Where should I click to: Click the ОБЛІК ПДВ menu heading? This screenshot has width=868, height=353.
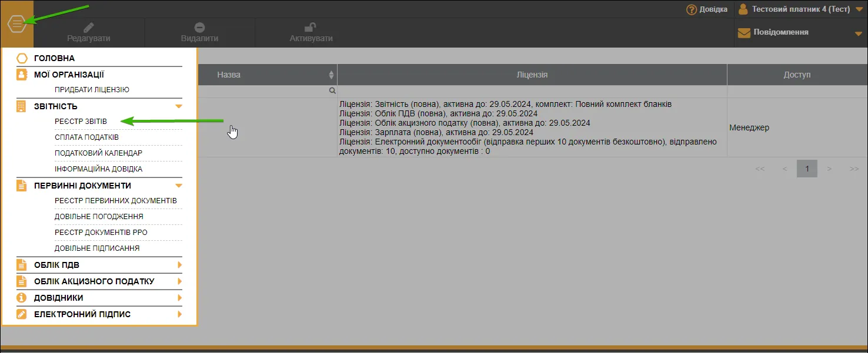click(x=56, y=265)
